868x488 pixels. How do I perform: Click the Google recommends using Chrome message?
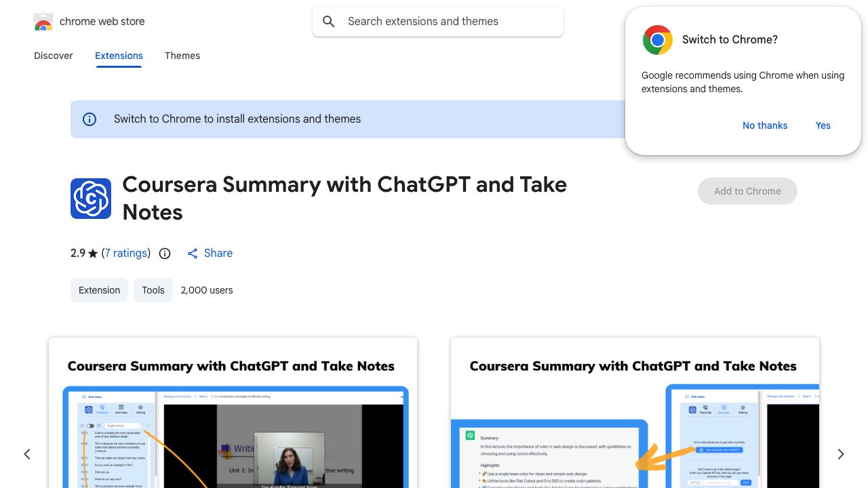(743, 82)
